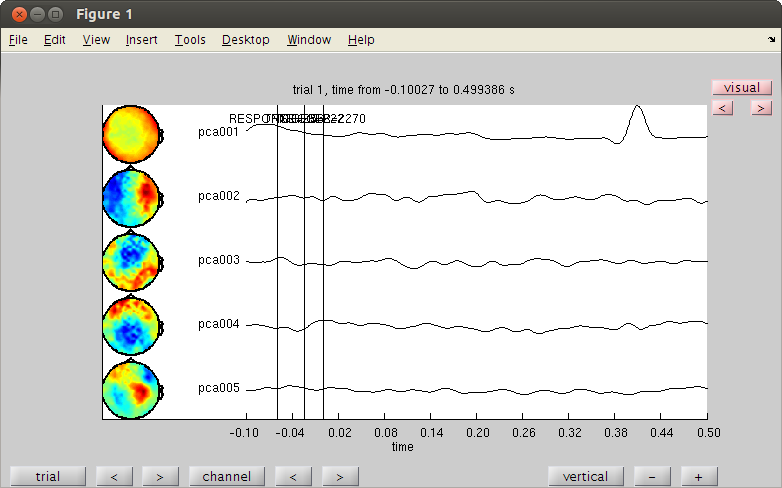Click the 'channel' button
782x488 pixels.
[x=227, y=477]
